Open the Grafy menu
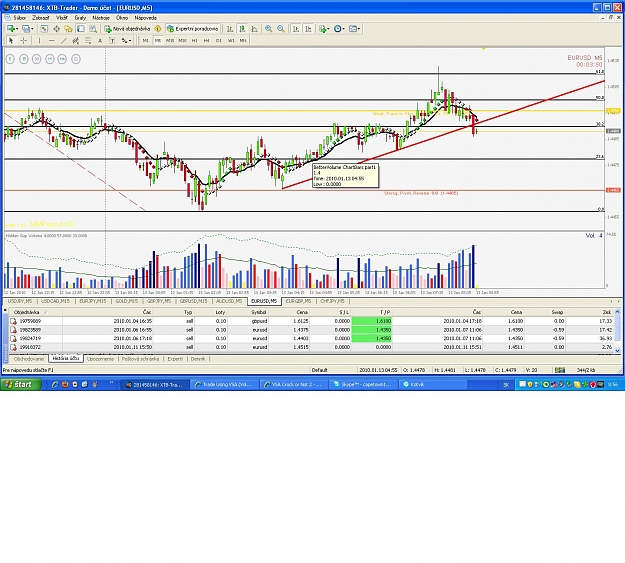 [80, 18]
